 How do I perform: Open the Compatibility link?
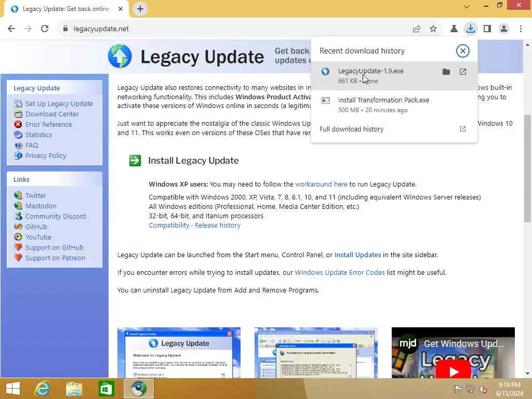(169, 225)
